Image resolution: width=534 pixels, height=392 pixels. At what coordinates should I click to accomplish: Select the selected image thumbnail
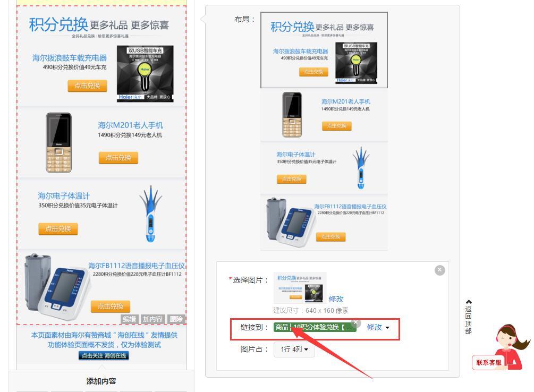pos(300,288)
